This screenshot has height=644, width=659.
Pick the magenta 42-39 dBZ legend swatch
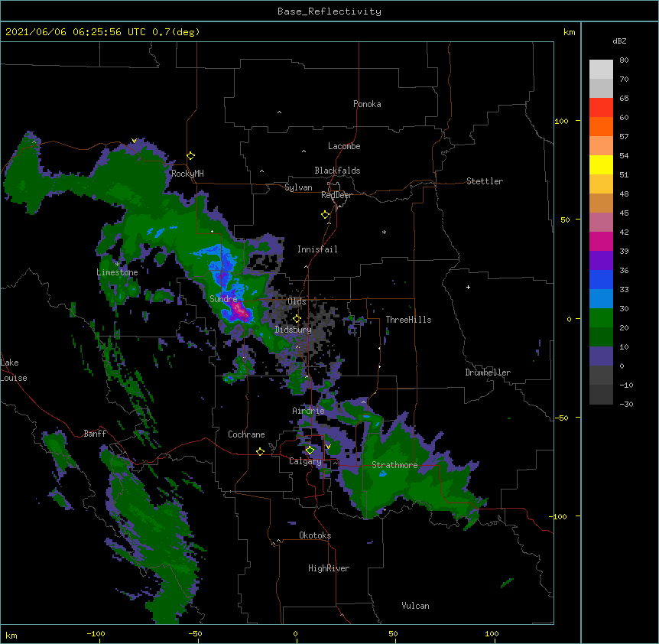click(601, 242)
